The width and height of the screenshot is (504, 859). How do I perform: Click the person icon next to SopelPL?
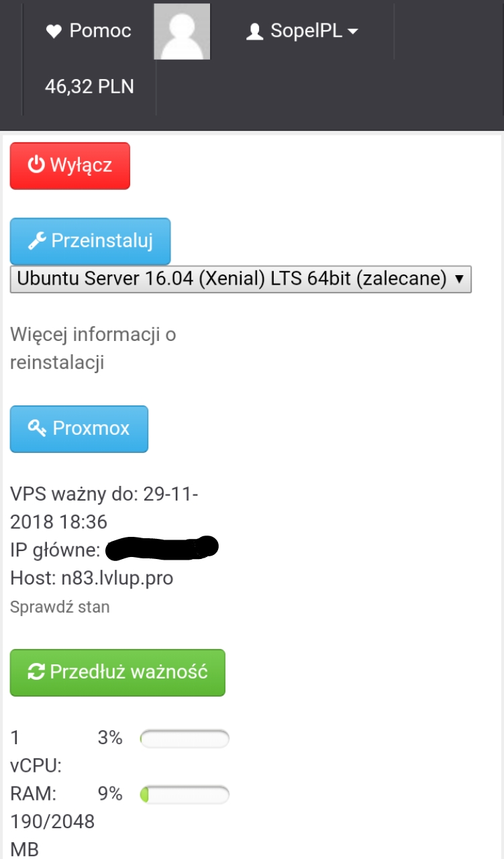254,31
